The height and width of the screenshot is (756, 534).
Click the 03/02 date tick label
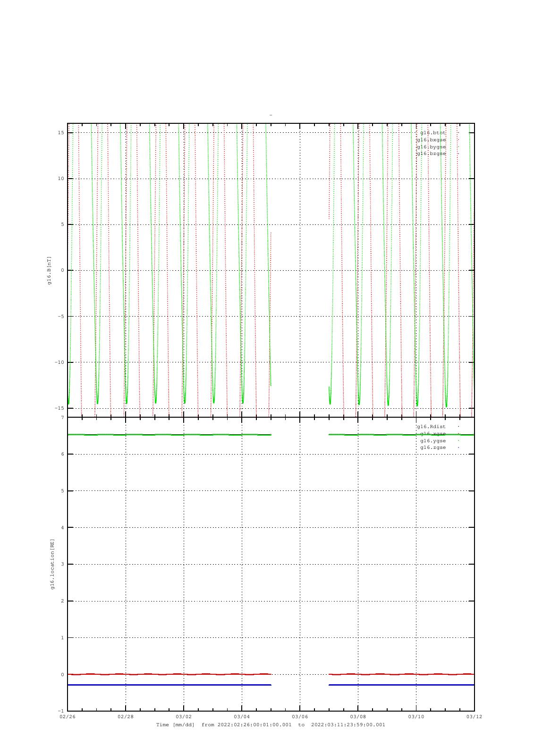click(x=184, y=717)
